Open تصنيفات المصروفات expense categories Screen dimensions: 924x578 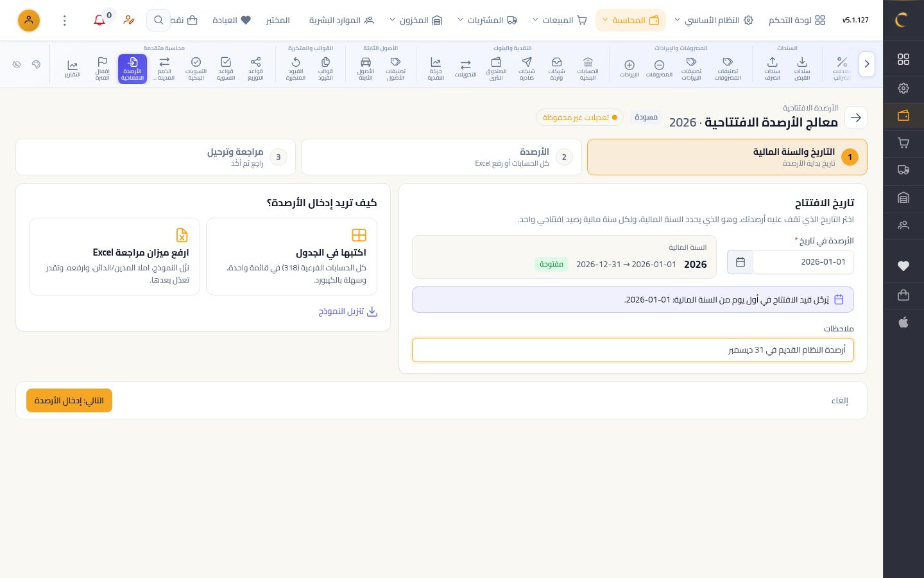pos(728,69)
